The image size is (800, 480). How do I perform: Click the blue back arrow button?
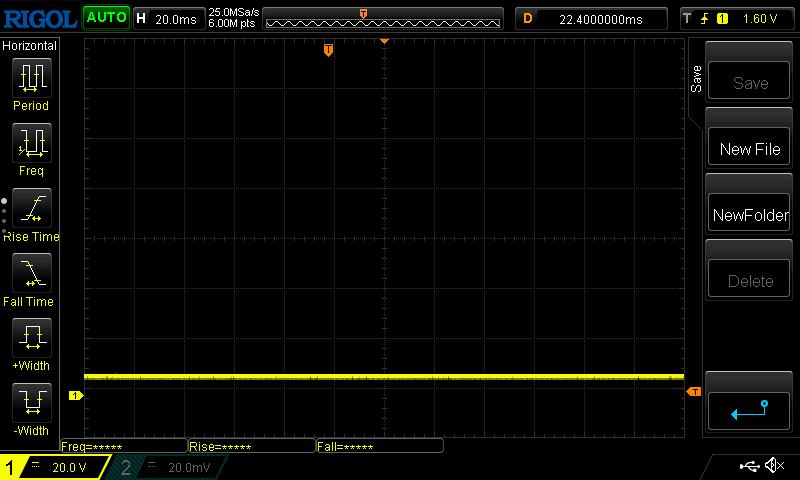click(749, 411)
